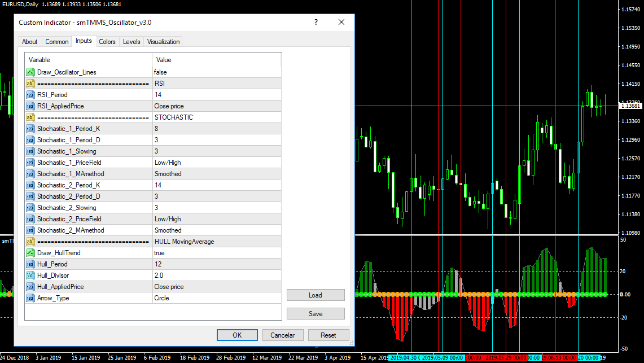Click the help question mark icon
644x363 pixels.
pyautogui.click(x=316, y=22)
